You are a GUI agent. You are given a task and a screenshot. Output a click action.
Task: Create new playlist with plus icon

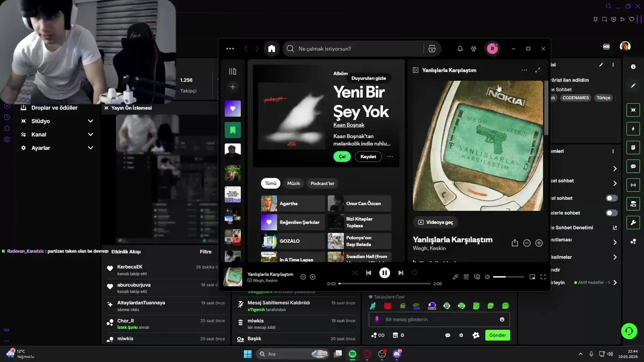[x=232, y=87]
